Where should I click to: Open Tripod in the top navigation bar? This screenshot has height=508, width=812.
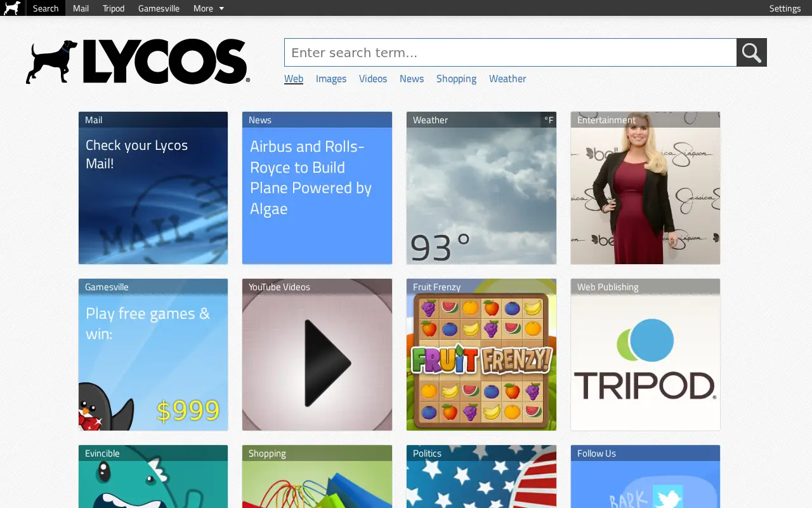click(x=114, y=8)
